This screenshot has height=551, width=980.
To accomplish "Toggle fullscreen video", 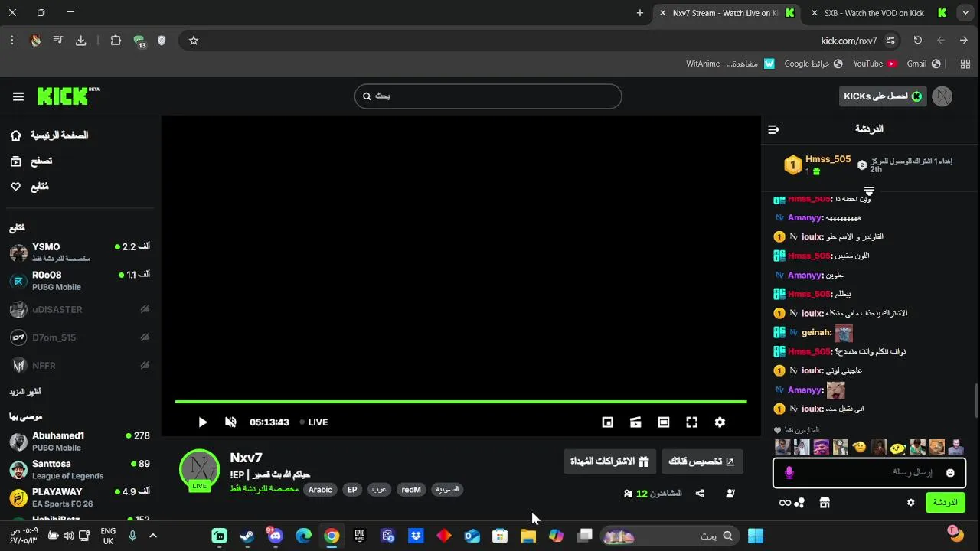I will pyautogui.click(x=692, y=422).
